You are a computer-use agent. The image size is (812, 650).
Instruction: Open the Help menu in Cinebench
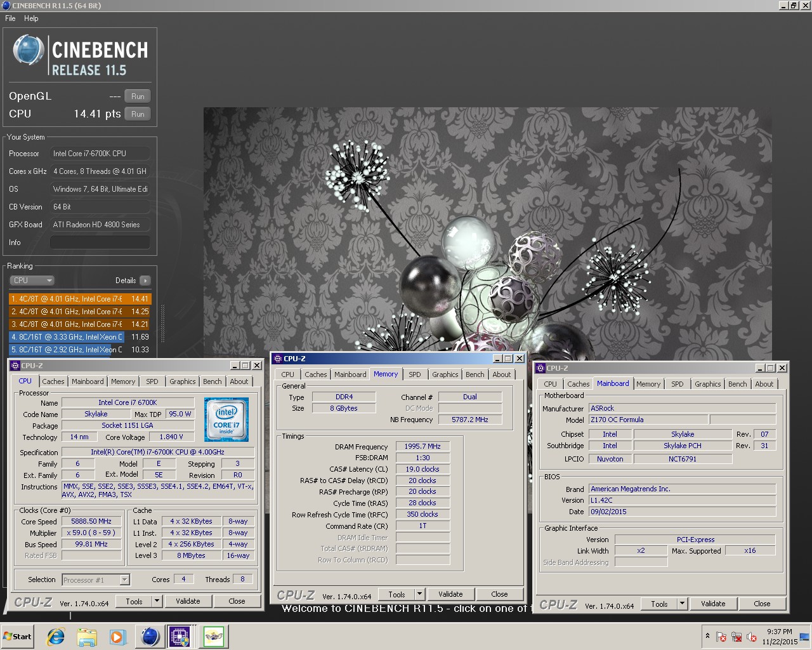pos(31,18)
